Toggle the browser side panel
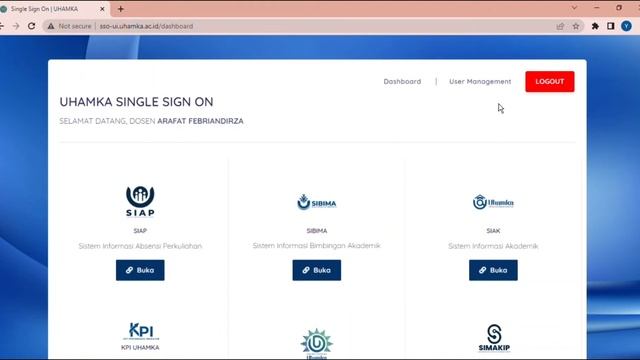This screenshot has height=360, width=640. click(x=611, y=26)
